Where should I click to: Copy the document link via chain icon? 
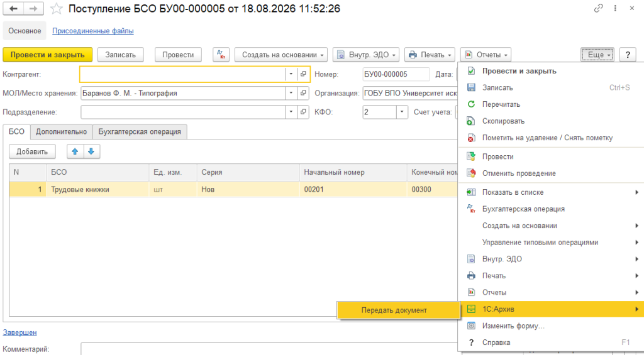point(599,8)
